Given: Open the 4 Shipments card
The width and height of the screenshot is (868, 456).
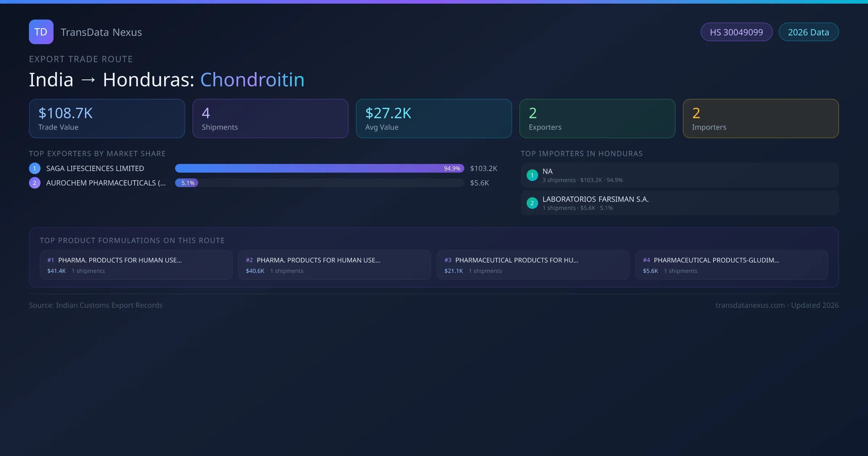Looking at the screenshot, I should [270, 119].
